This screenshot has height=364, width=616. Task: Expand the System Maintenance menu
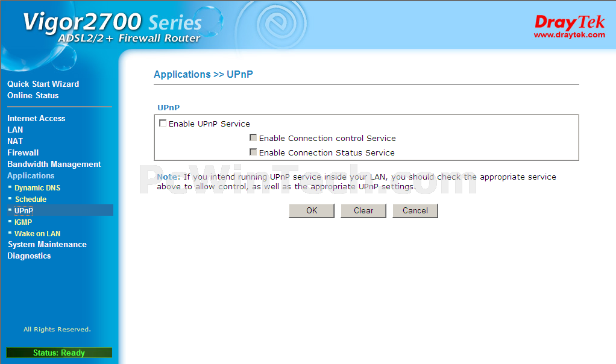click(47, 244)
